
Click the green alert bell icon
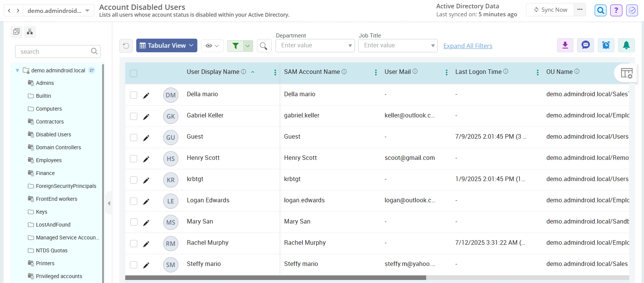627,45
